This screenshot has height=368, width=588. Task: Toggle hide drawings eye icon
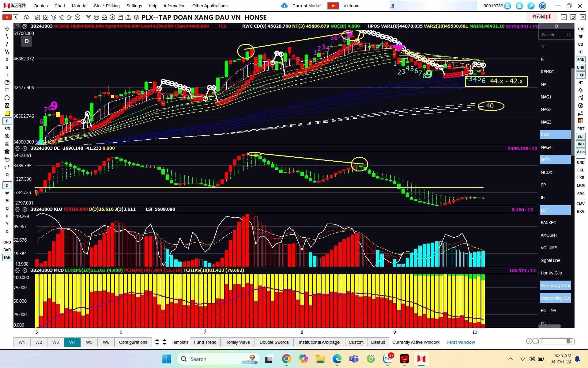tap(7, 136)
